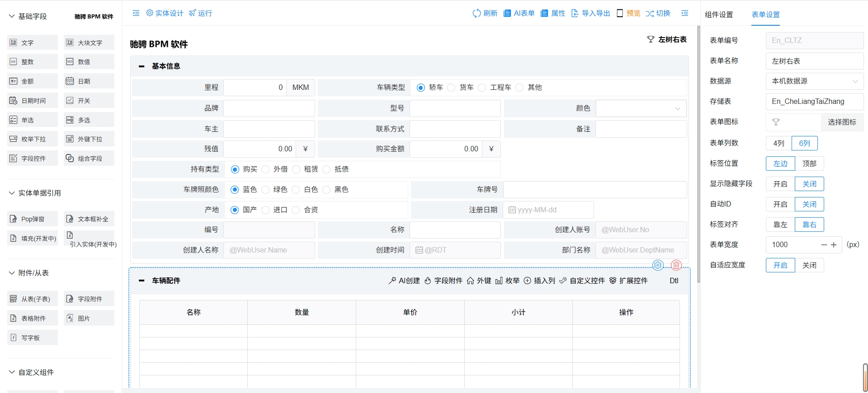Add the Pop弹窗 popup component

[33, 219]
